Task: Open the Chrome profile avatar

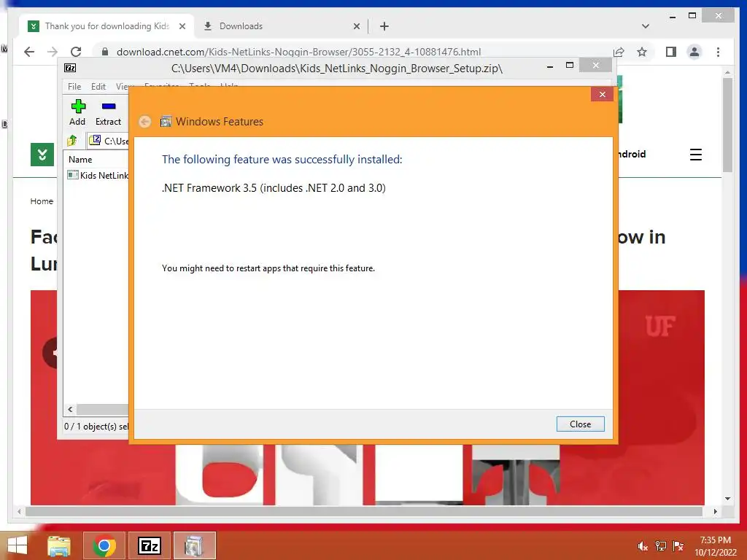Action: click(694, 52)
